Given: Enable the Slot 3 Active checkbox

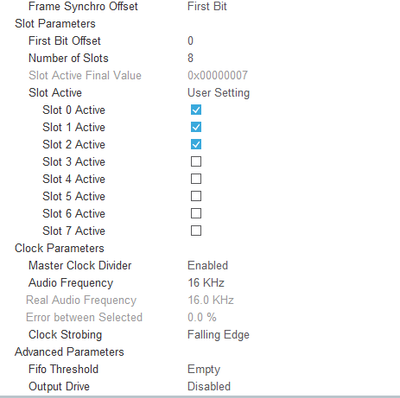Looking at the screenshot, I should click(x=196, y=162).
